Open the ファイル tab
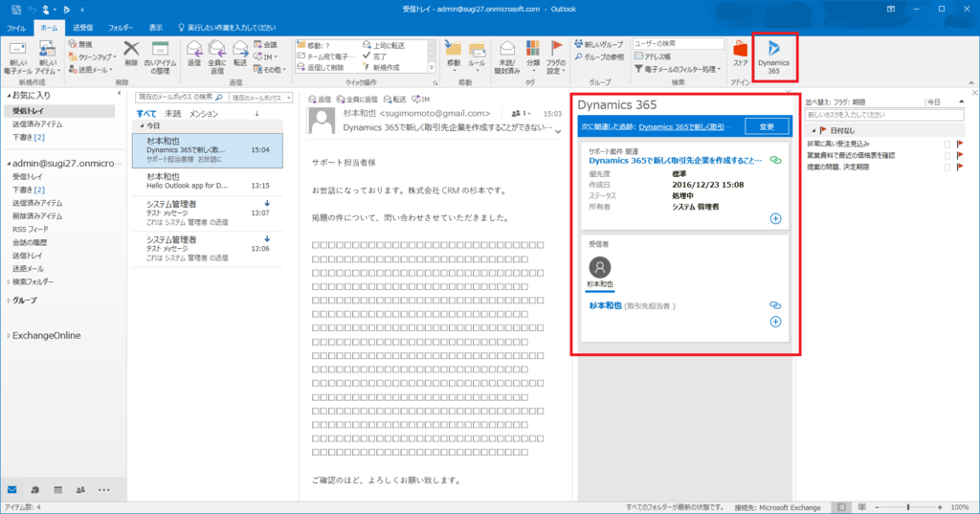The width and height of the screenshot is (980, 514). coord(15,28)
